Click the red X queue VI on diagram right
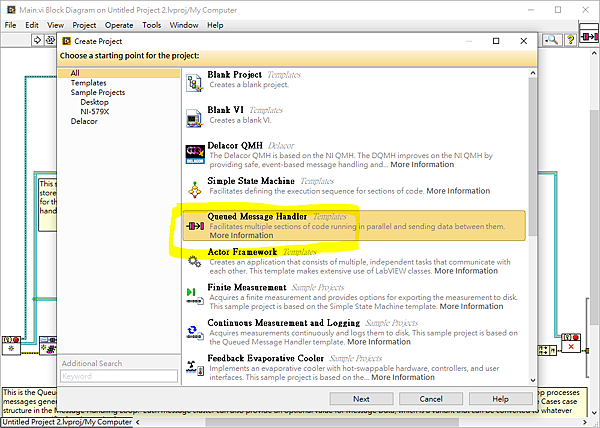This screenshot has width=600, height=428. [x=571, y=343]
